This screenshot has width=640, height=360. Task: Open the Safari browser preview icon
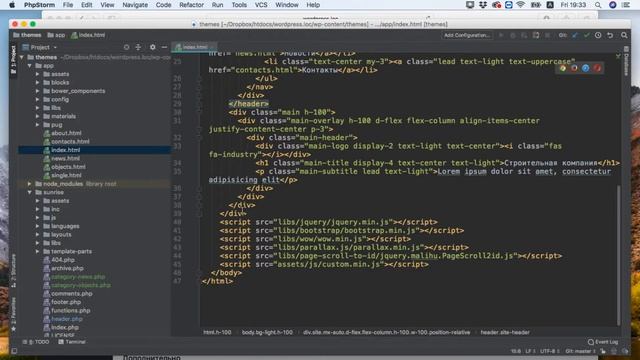pos(586,68)
